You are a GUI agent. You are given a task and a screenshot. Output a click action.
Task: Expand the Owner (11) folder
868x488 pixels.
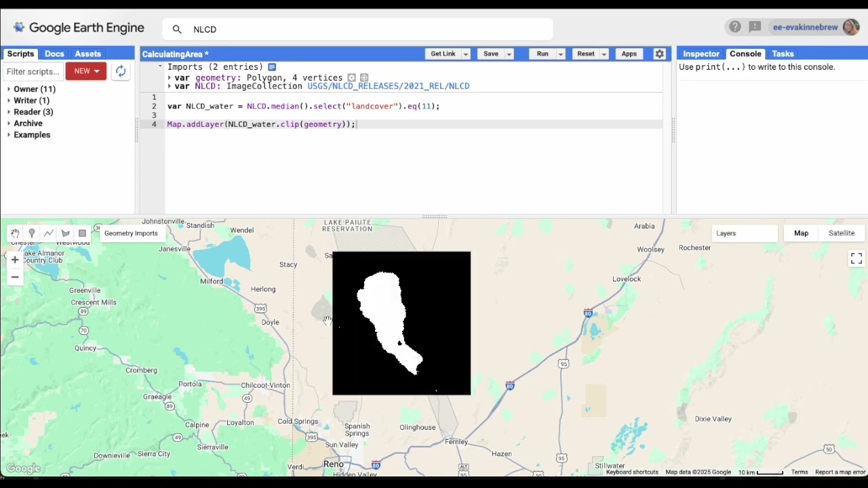9,89
